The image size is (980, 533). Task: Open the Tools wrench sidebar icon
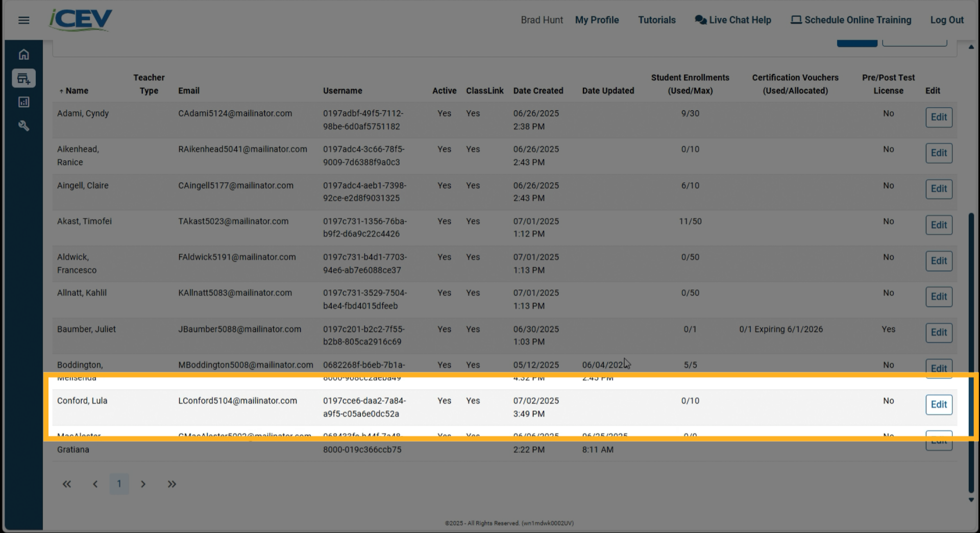23,126
